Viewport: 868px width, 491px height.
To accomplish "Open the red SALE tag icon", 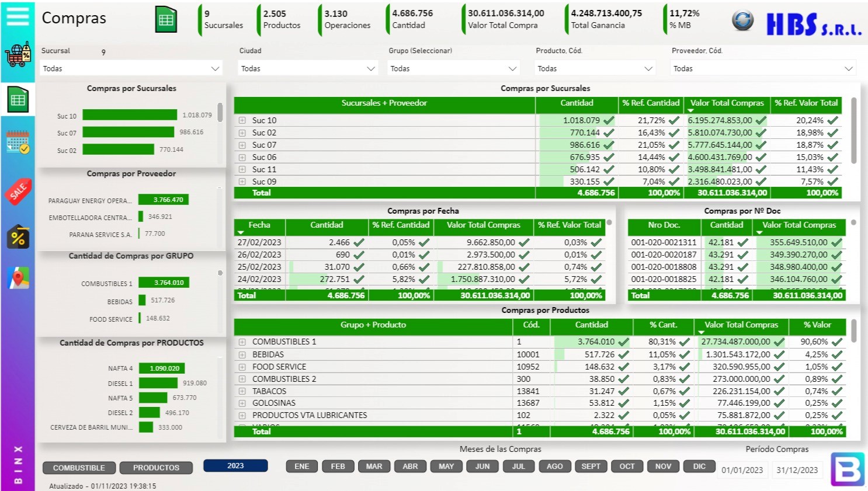I will [x=18, y=191].
